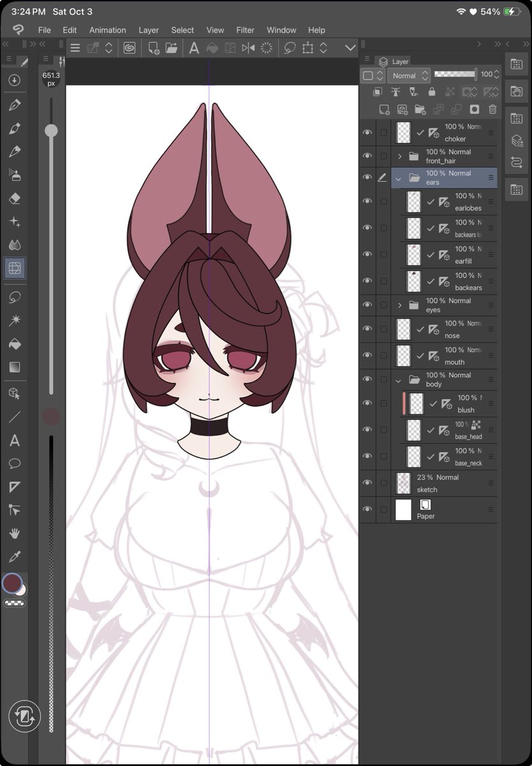The height and width of the screenshot is (766, 532).
Task: Select the Hand move tool
Action: (15, 533)
